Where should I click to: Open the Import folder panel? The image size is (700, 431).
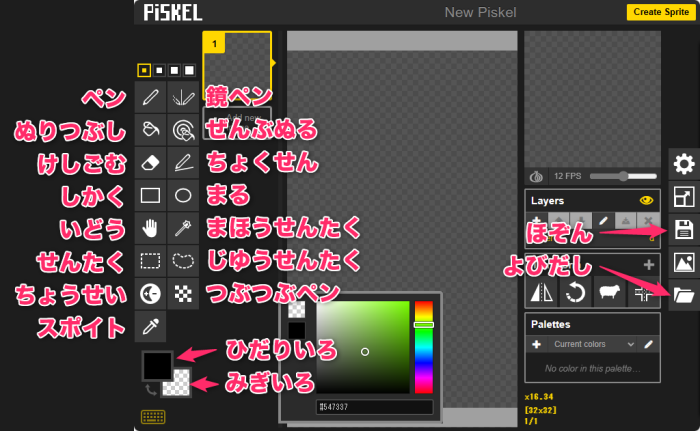(x=684, y=295)
